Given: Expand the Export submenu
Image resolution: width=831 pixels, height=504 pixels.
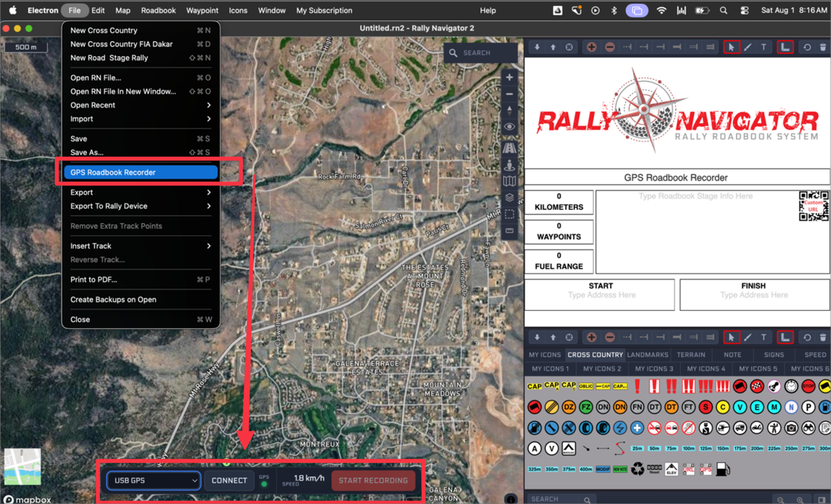Looking at the screenshot, I should pos(141,192).
